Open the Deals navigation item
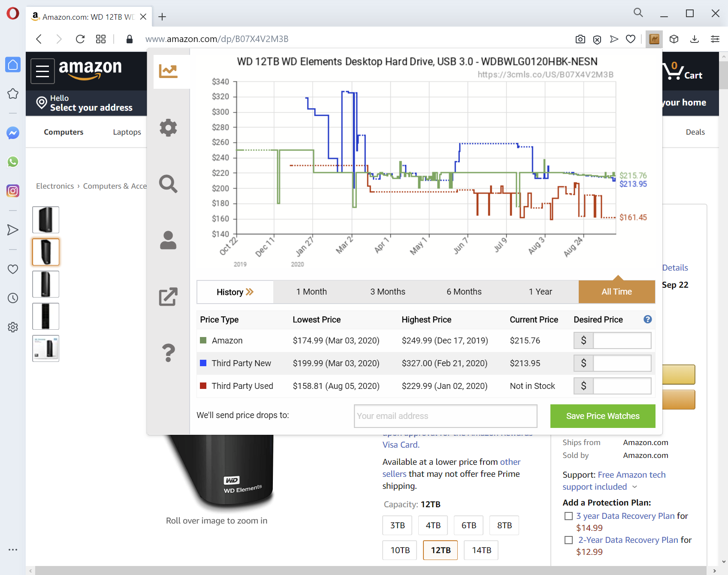 [695, 132]
